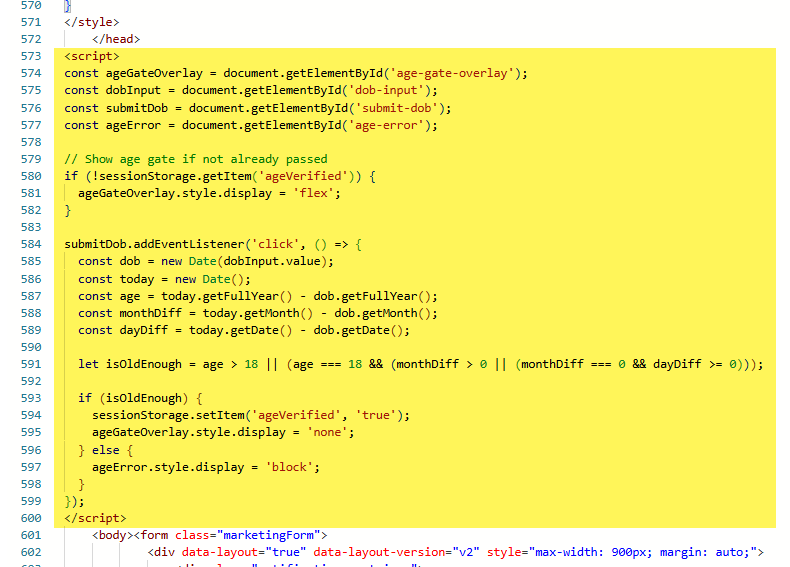Screen dimensions: 790x567
Task: Click the "Show age gate" comment line
Action: tap(196, 159)
